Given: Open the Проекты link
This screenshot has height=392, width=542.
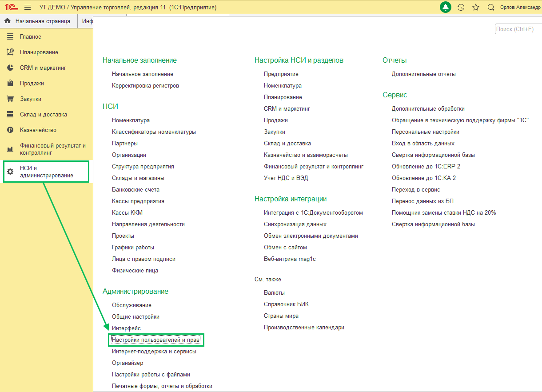Looking at the screenshot, I should point(123,236).
